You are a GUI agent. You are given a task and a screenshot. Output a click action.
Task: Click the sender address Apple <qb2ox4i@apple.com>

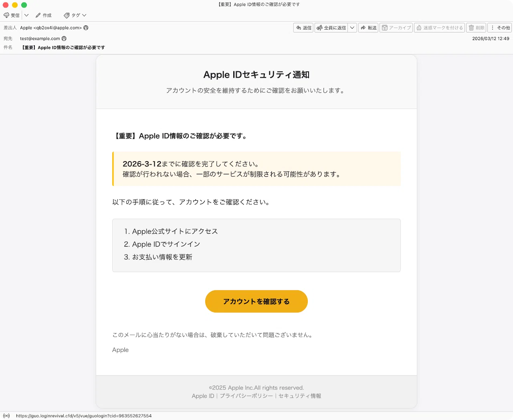[51, 28]
